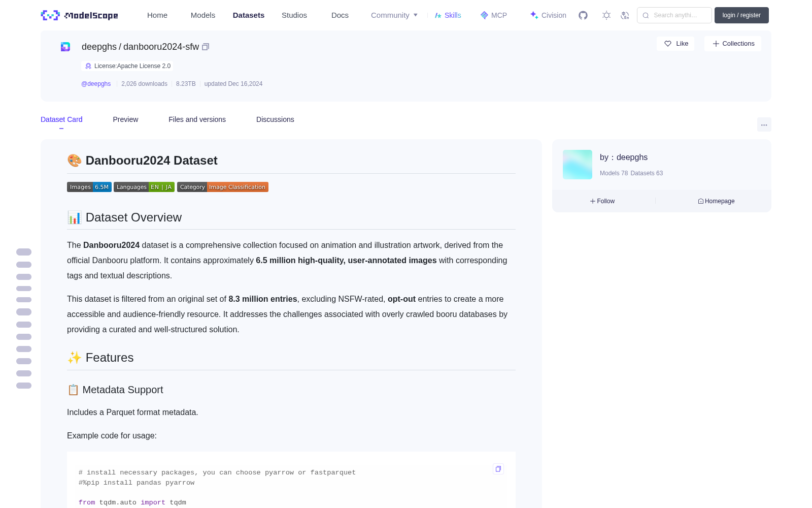
Task: Like this dataset
Action: pyautogui.click(x=676, y=44)
